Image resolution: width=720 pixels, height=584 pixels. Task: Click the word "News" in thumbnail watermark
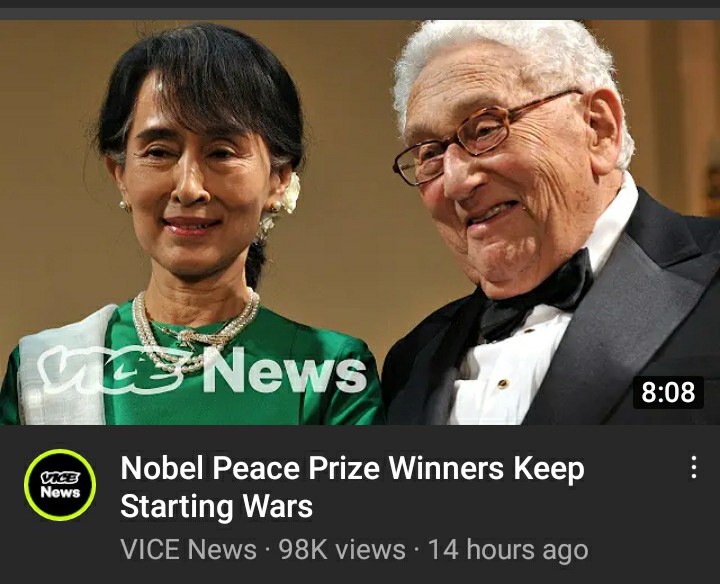click(285, 369)
